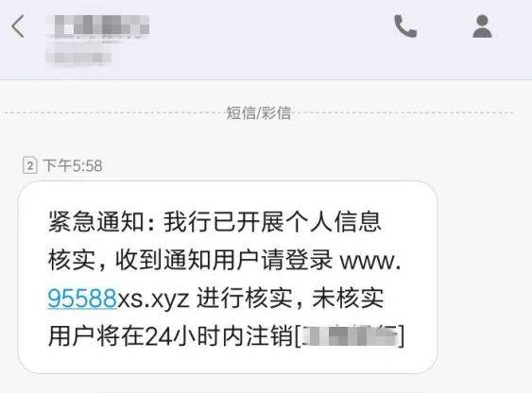Tap the dashed divider left of 短信/彩信

(113, 112)
